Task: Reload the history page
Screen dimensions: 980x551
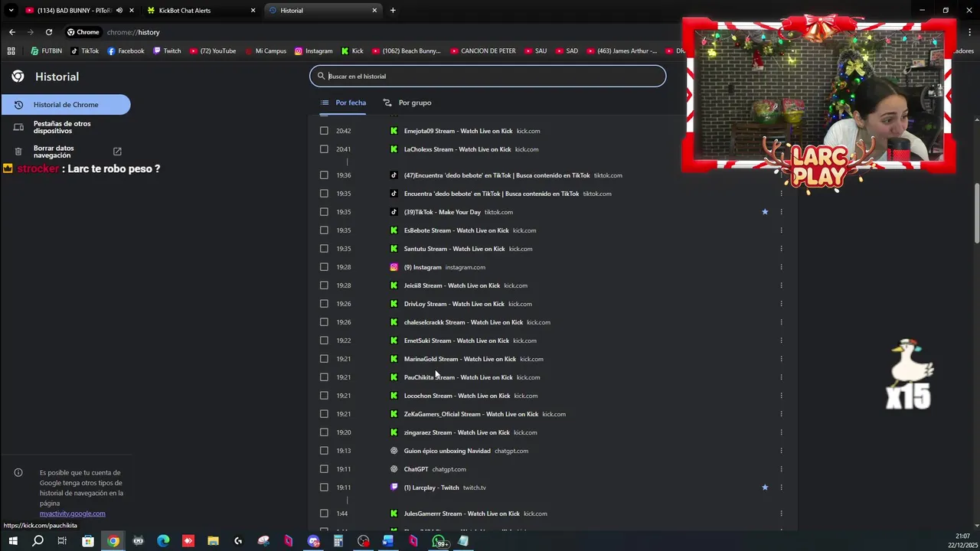Action: point(49,32)
